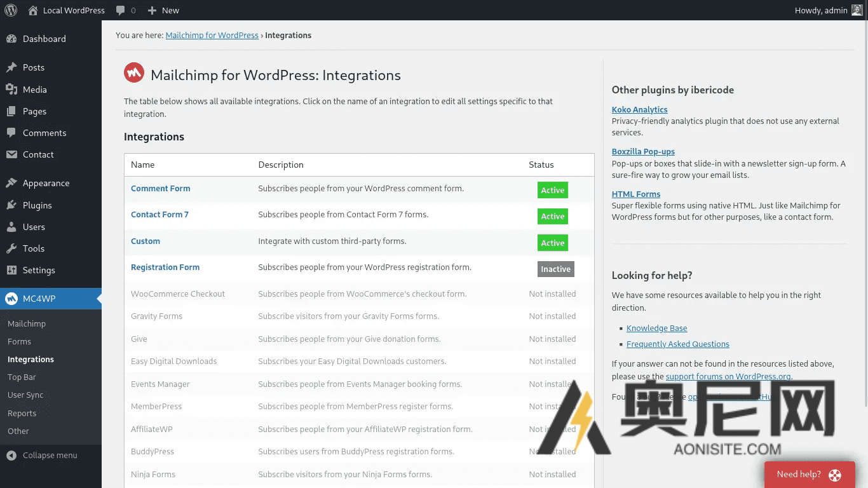Click the Media icon in sidebar
The width and height of the screenshot is (868, 488).
11,90
